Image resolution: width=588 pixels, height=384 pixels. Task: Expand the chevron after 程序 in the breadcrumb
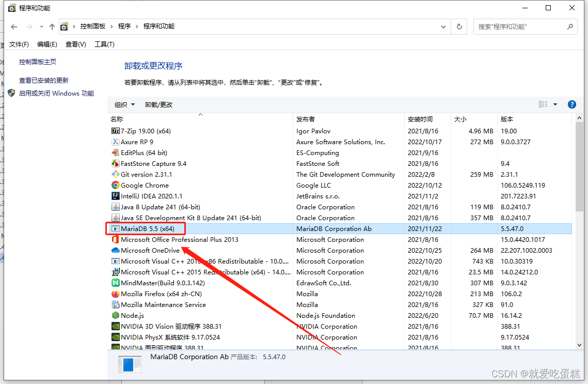coord(137,26)
